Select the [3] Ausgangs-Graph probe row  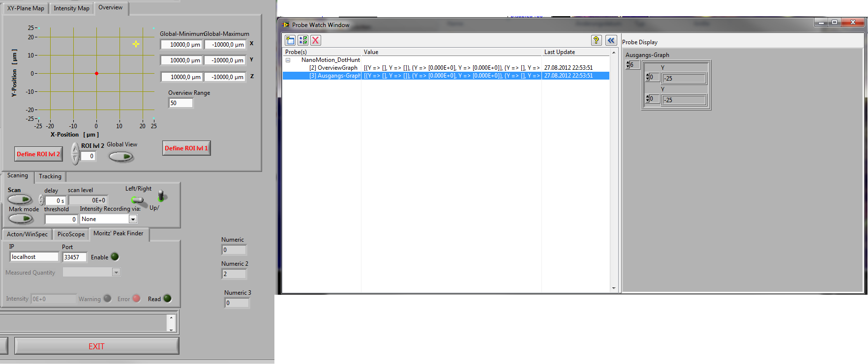coord(446,76)
